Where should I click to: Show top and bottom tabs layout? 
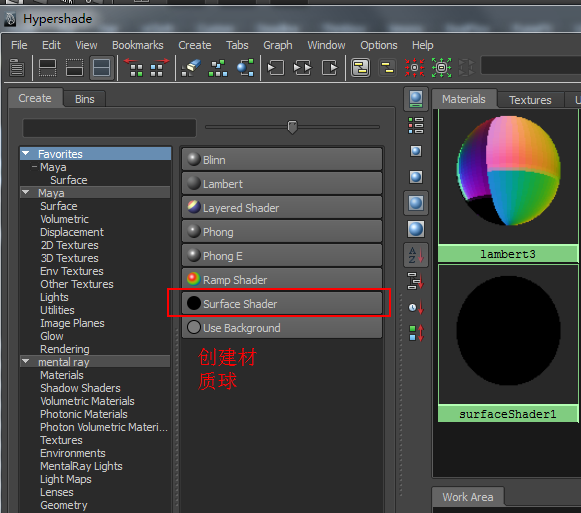101,68
